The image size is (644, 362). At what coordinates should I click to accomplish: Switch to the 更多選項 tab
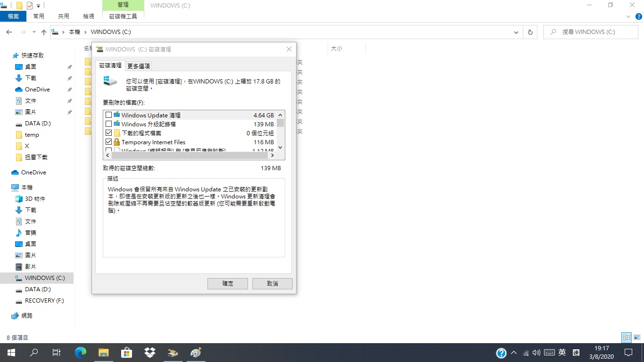139,66
